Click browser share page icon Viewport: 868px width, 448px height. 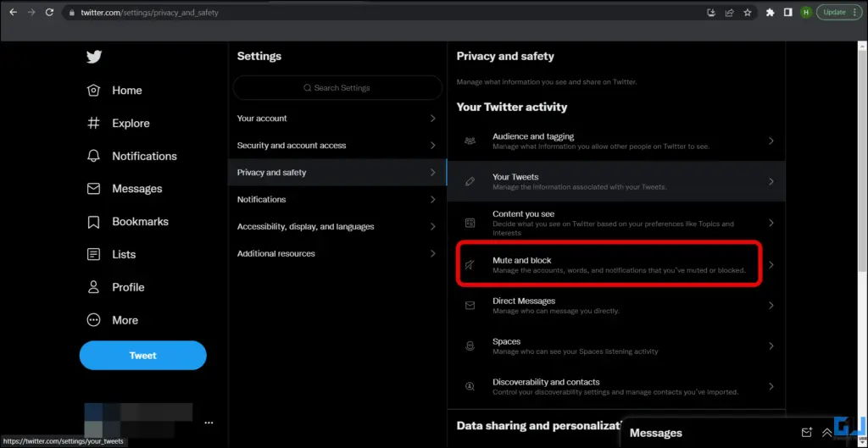tap(730, 12)
